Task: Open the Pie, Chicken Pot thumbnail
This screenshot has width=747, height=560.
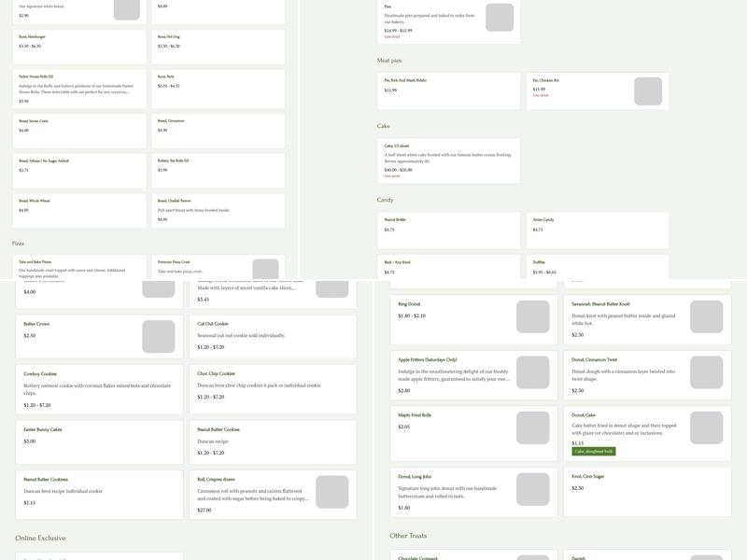Action: (x=647, y=91)
